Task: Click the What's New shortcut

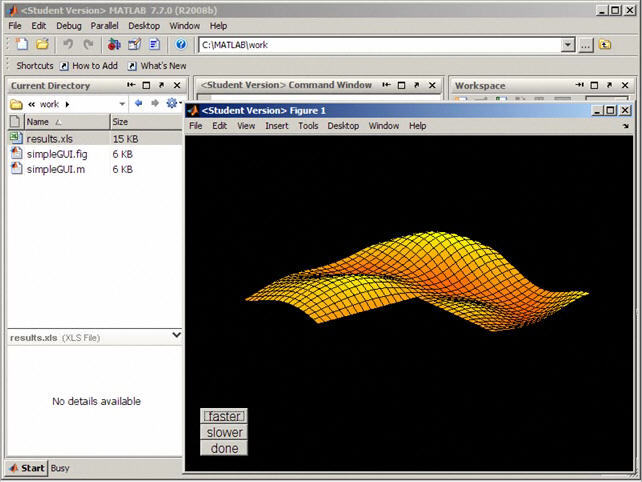Action: click(x=157, y=66)
